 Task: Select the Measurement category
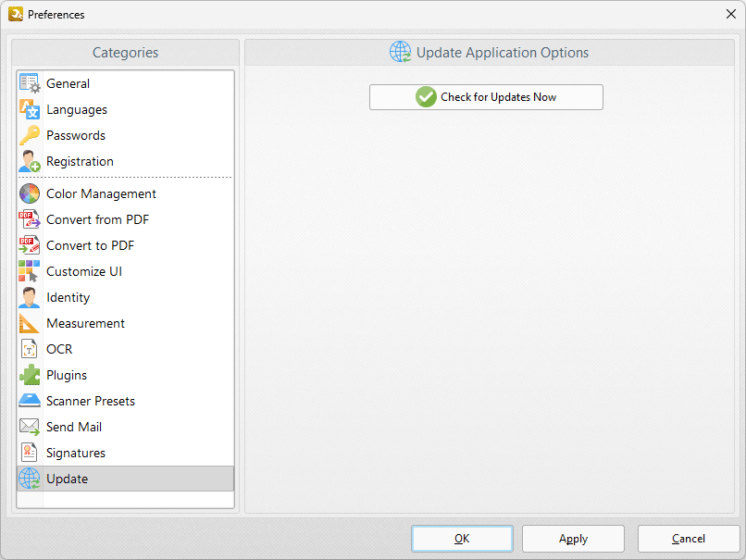[x=126, y=323]
